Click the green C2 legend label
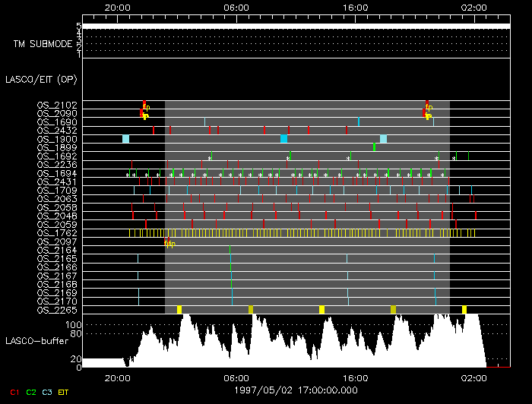 tap(31, 392)
